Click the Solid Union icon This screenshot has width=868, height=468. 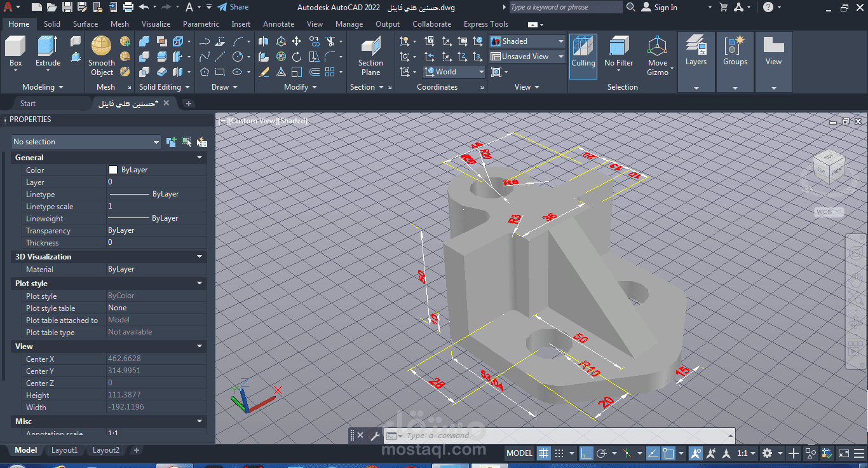144,41
